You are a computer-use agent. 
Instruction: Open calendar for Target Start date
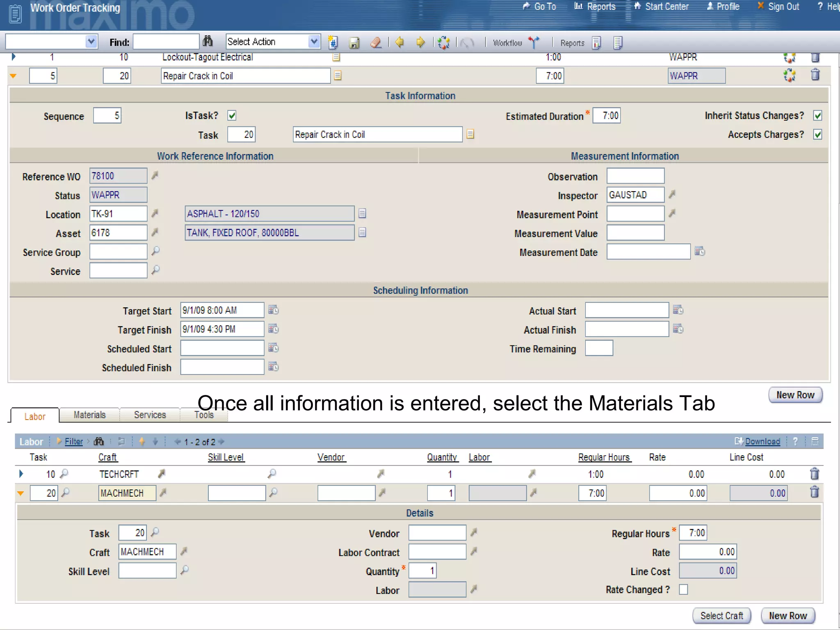(273, 310)
